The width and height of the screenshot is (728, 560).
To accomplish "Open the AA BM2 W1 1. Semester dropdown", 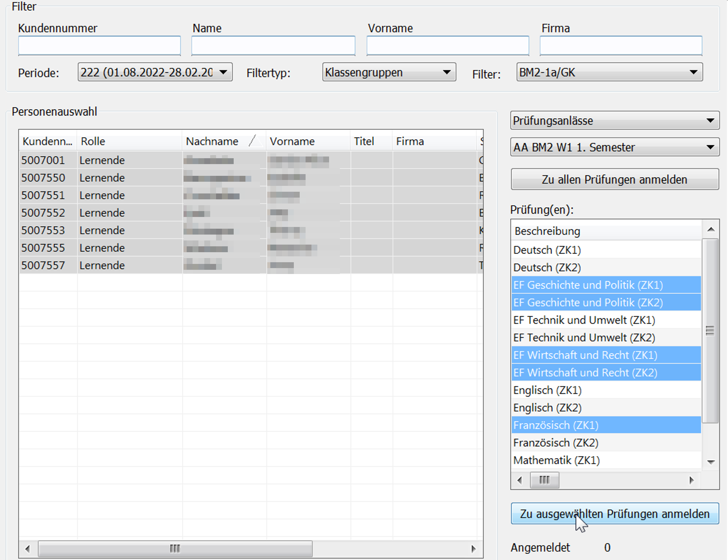I will click(x=614, y=147).
